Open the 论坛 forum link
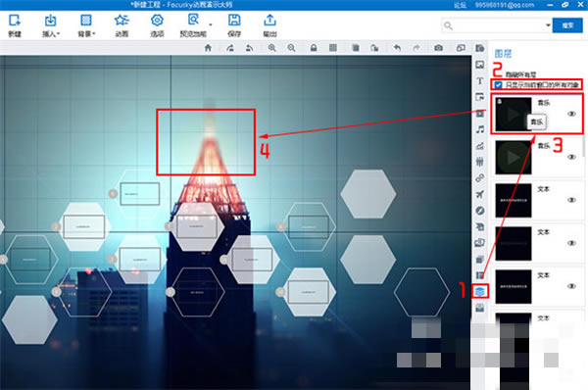 point(460,5)
